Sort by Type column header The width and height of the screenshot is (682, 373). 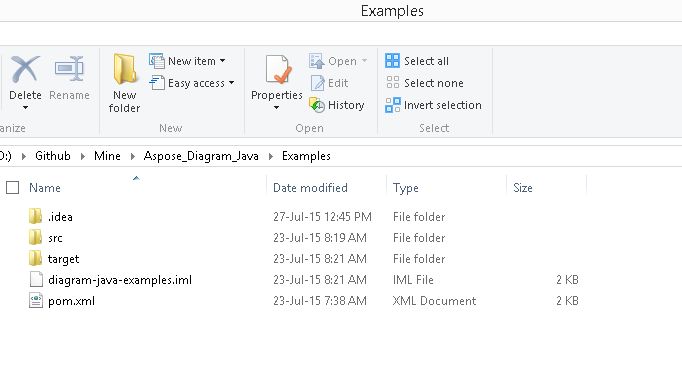coord(406,188)
